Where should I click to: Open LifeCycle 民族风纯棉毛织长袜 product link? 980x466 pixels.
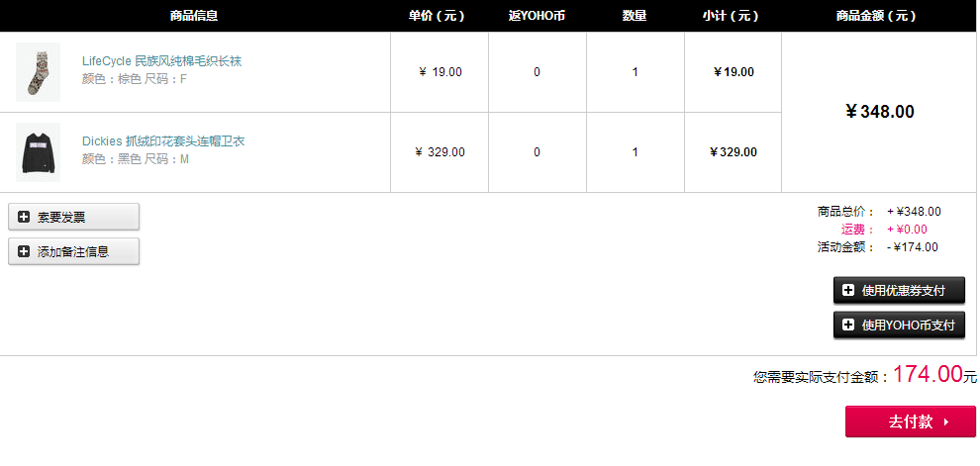tap(162, 61)
